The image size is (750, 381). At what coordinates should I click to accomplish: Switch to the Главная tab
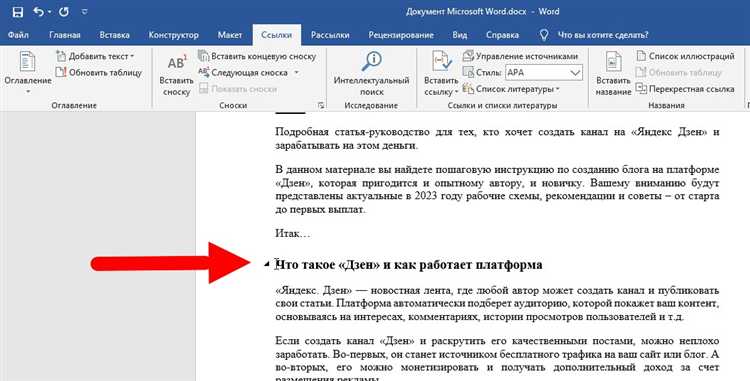click(65, 35)
